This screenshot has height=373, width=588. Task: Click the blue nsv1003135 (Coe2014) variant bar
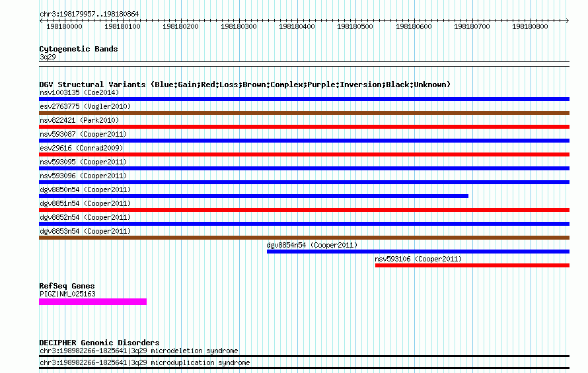pos(304,99)
